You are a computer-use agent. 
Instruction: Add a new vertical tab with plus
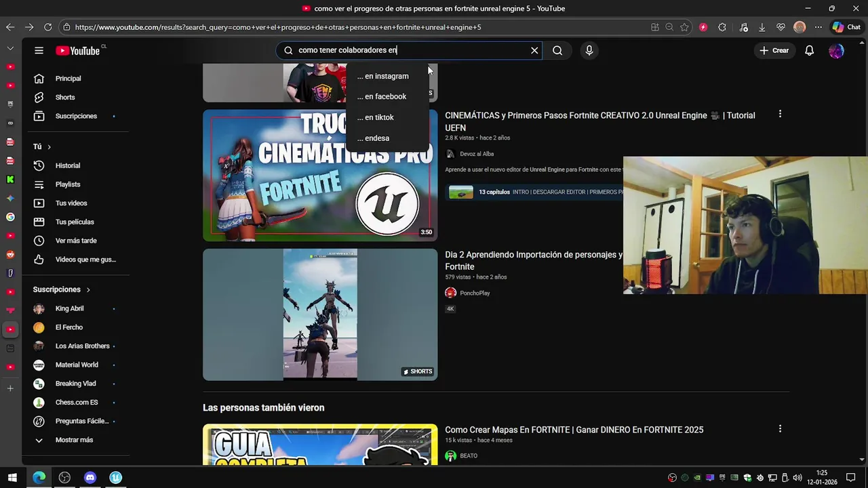[10, 388]
